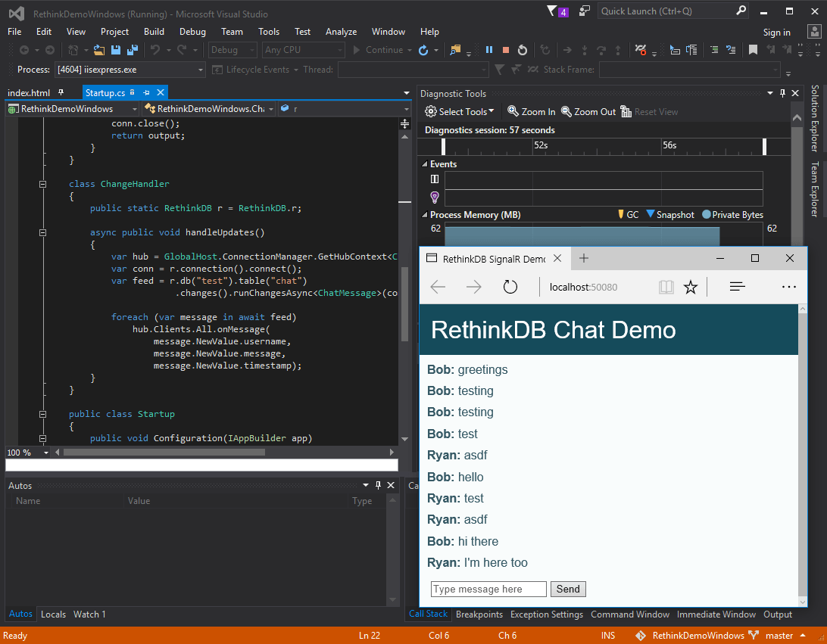This screenshot has width=827, height=644.
Task: Collapse the ChangeHandler class code block
Action: (43, 184)
